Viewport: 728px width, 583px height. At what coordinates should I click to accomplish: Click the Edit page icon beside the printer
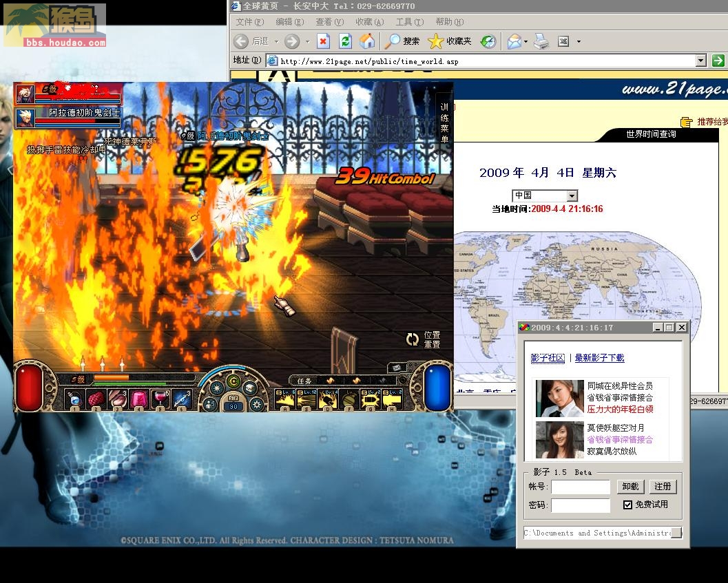(563, 41)
